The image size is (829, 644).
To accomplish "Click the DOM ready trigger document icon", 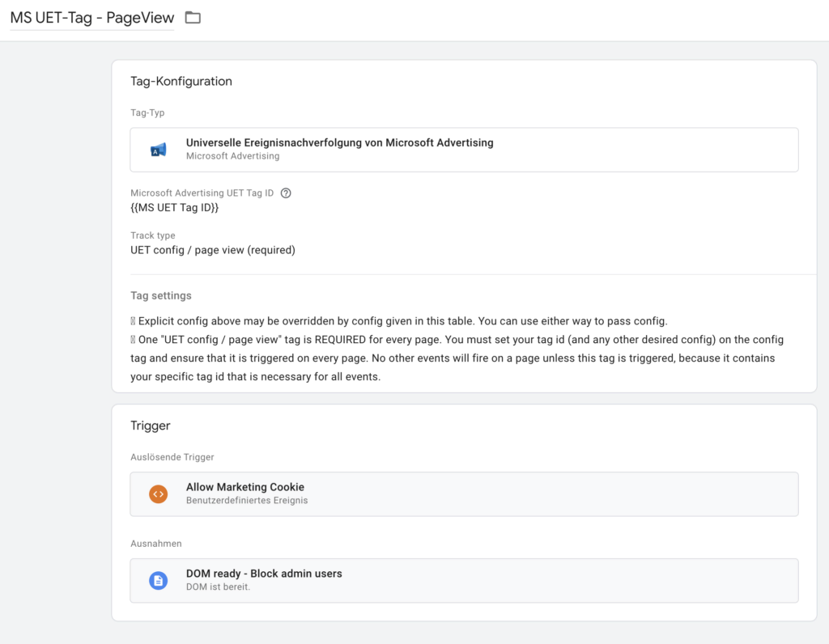I will click(x=158, y=581).
